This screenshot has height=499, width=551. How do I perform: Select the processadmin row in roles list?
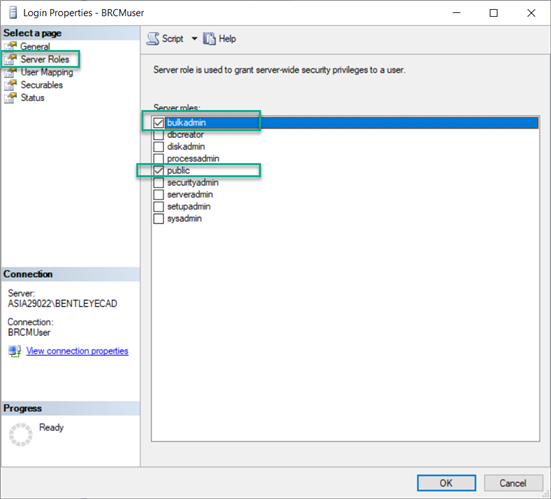coord(345,158)
